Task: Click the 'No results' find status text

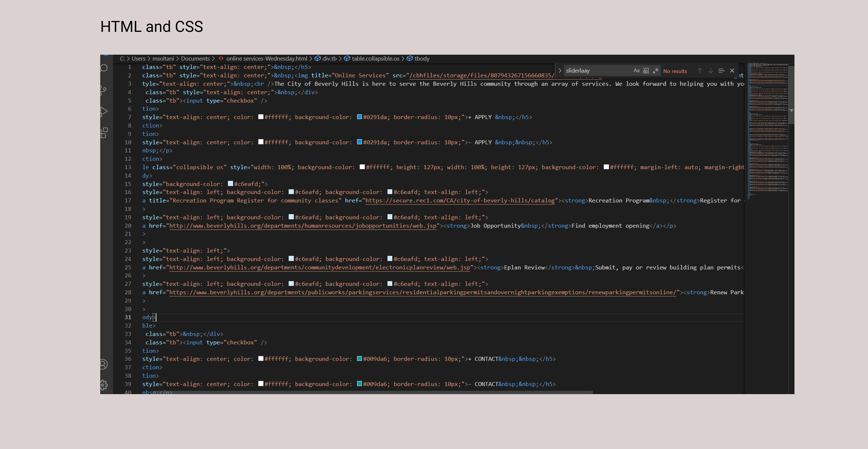Action: (675, 71)
